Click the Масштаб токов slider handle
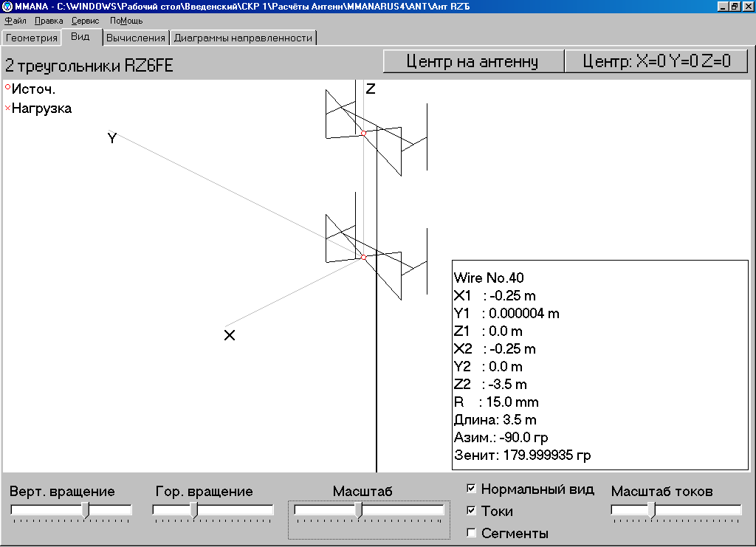This screenshot has height=547, width=756. [x=651, y=510]
